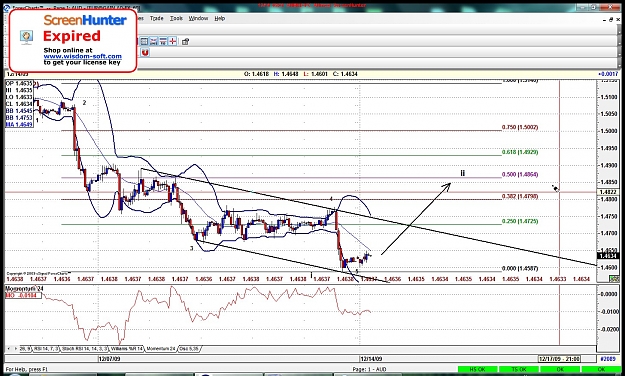The width and height of the screenshot is (625, 376).
Task: Click the current price tag on price axis
Action: (x=608, y=256)
